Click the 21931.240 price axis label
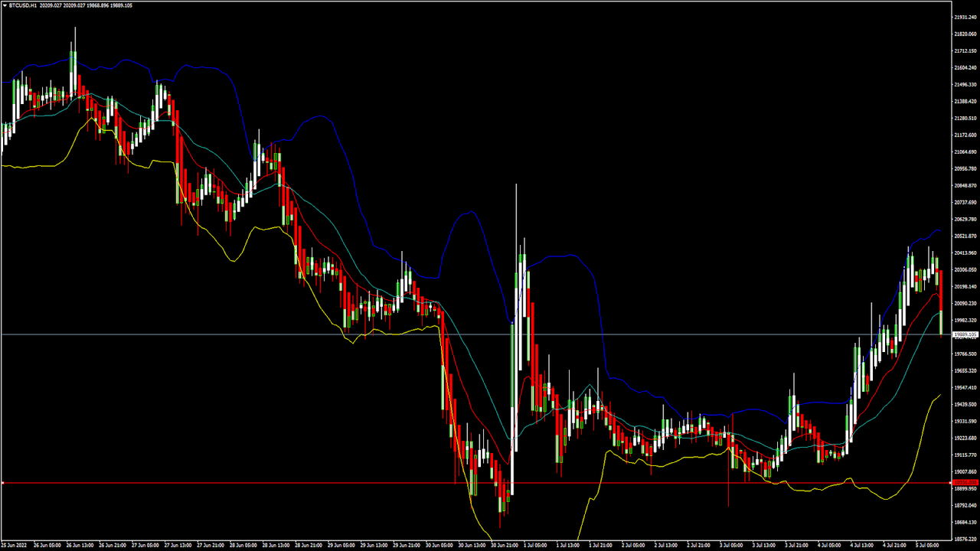 click(965, 17)
